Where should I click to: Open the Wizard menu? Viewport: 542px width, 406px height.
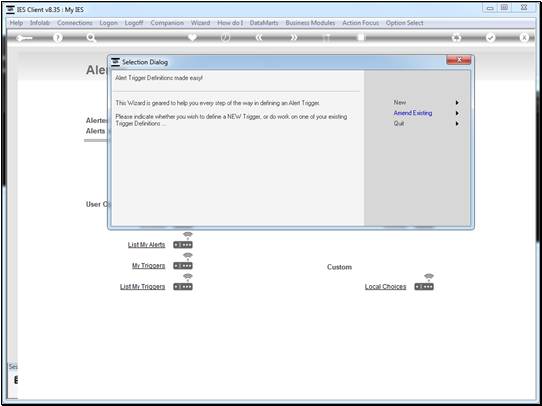[x=200, y=23]
